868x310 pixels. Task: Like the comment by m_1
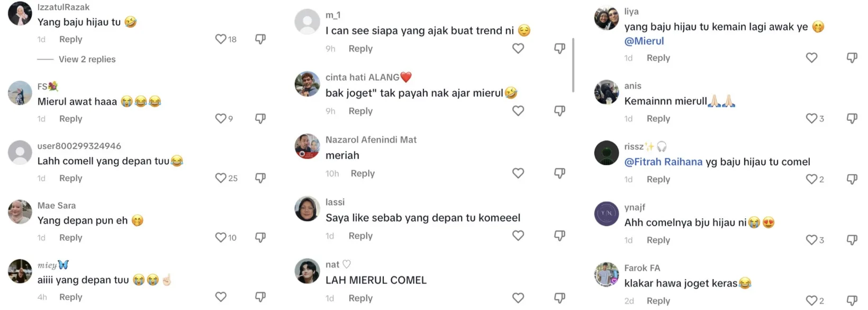(x=518, y=49)
